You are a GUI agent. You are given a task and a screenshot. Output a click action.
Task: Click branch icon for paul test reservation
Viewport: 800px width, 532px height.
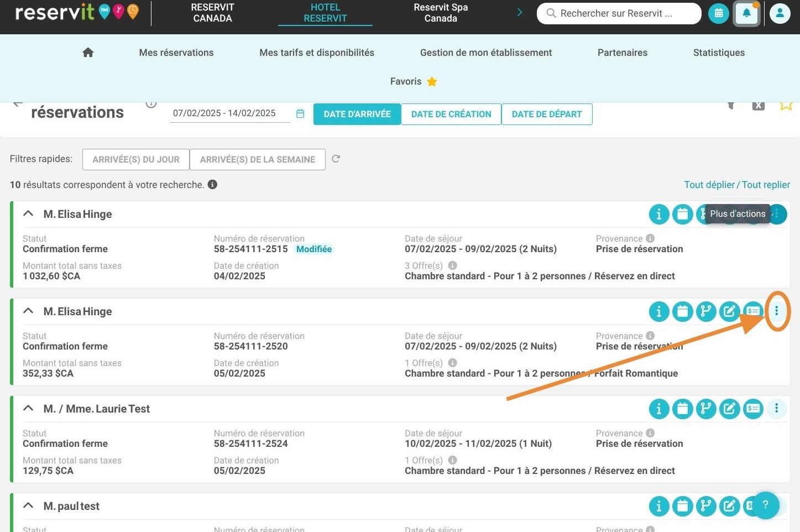tap(706, 506)
